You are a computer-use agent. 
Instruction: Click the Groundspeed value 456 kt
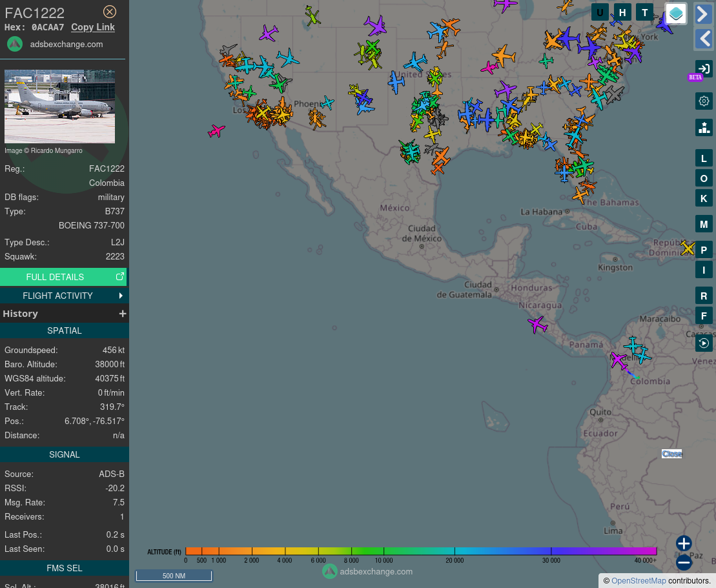(x=113, y=350)
